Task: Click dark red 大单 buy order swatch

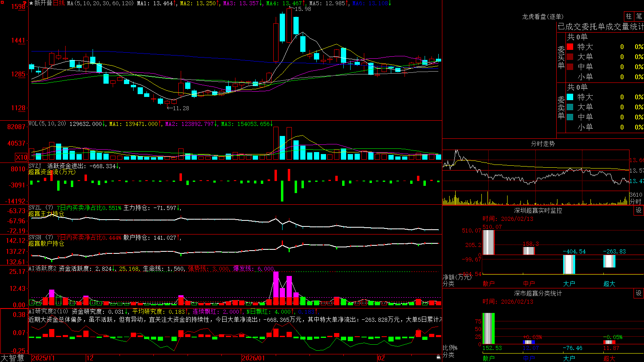Action: pos(570,57)
